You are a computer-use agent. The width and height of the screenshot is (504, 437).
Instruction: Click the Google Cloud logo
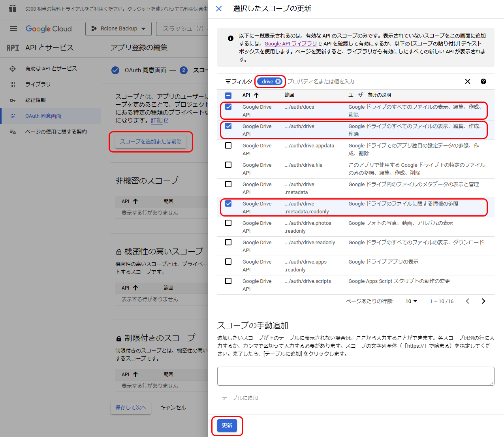[49, 28]
